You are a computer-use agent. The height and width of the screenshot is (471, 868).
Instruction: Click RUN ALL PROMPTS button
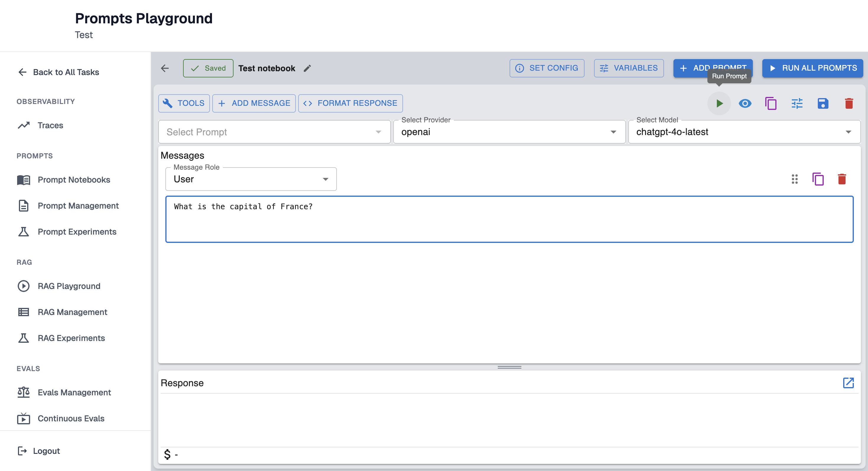tap(812, 68)
